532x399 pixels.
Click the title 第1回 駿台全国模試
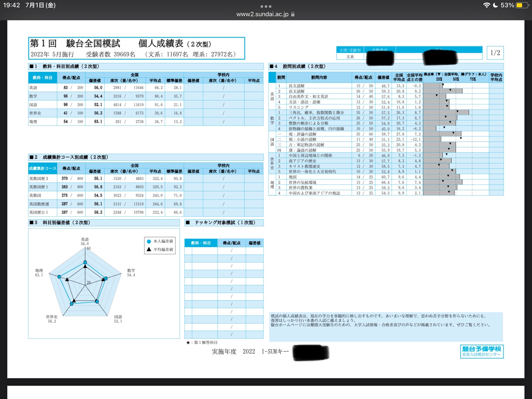[x=75, y=43]
